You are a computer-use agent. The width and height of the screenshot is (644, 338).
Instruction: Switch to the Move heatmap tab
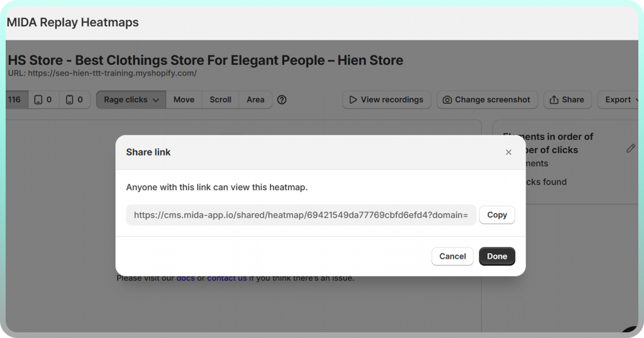tap(184, 99)
